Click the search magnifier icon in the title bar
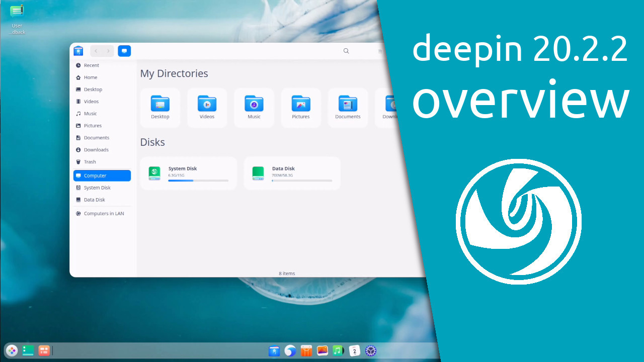 pyautogui.click(x=346, y=51)
